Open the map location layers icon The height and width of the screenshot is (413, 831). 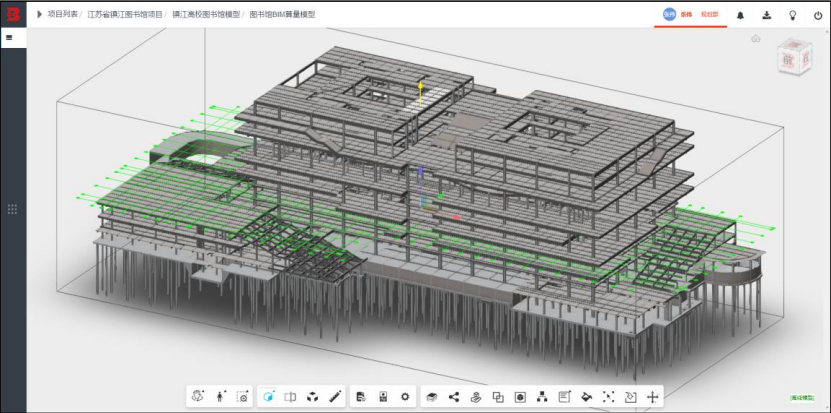tap(476, 397)
